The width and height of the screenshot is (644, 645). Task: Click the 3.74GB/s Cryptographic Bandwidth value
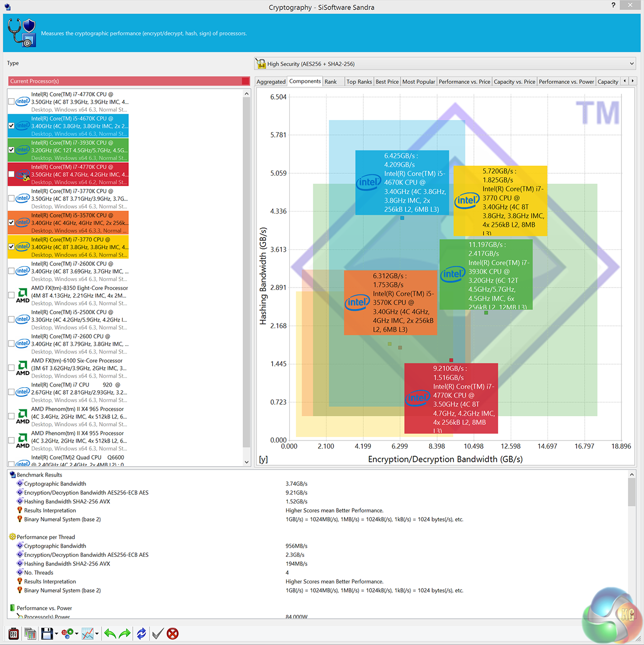[x=296, y=484]
